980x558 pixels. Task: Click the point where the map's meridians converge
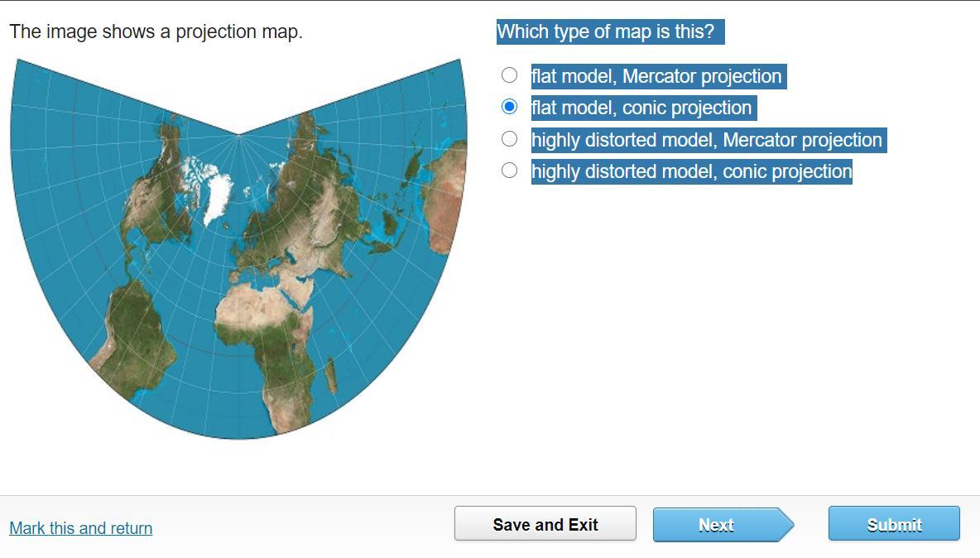click(x=239, y=134)
